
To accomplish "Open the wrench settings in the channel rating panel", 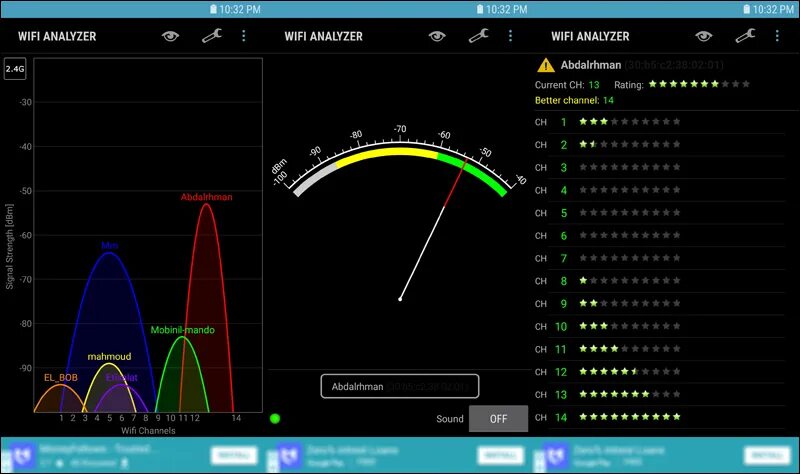I will click(x=745, y=36).
